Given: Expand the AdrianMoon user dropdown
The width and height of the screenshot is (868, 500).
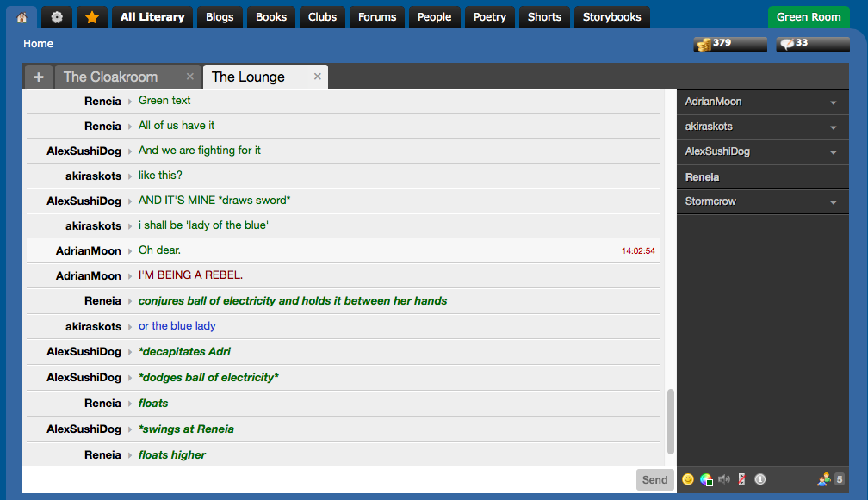Looking at the screenshot, I should click(833, 102).
